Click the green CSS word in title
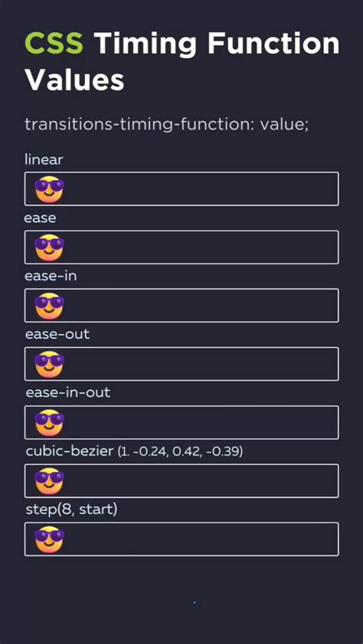363x644 pixels. [54, 43]
